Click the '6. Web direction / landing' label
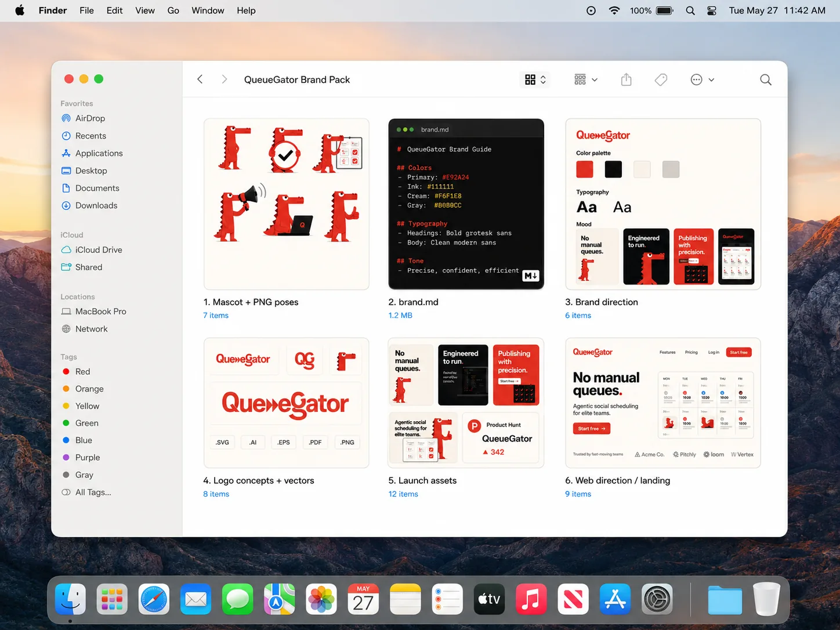 click(x=618, y=480)
